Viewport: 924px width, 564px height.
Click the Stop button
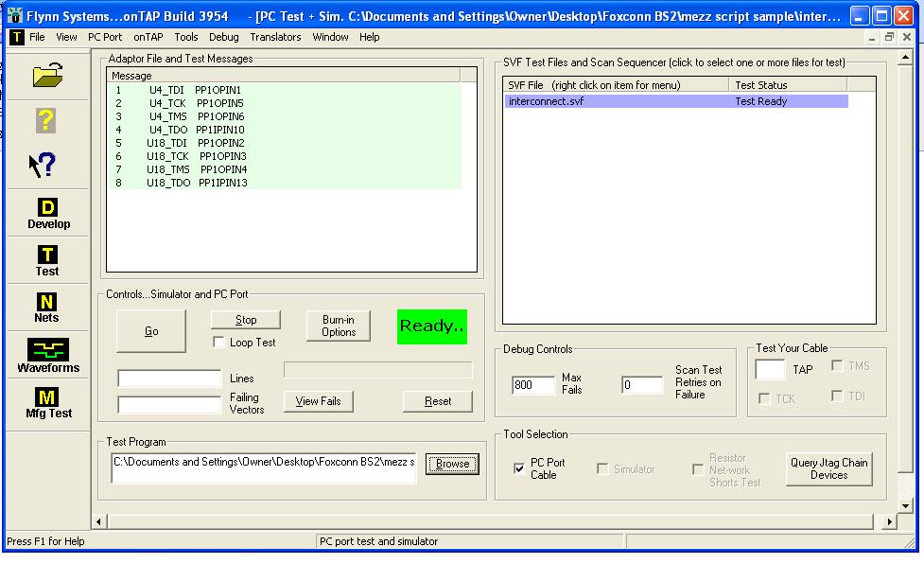point(246,320)
